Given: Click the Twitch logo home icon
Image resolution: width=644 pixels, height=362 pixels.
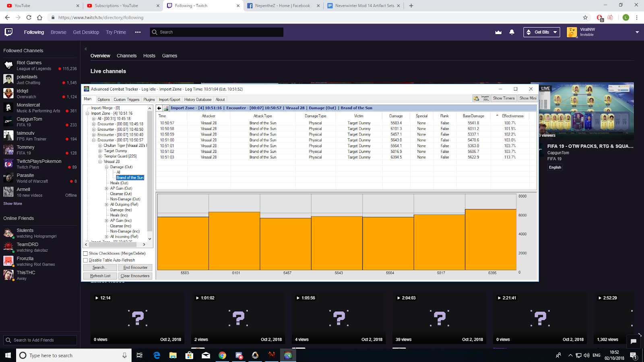Looking at the screenshot, I should 8,32.
